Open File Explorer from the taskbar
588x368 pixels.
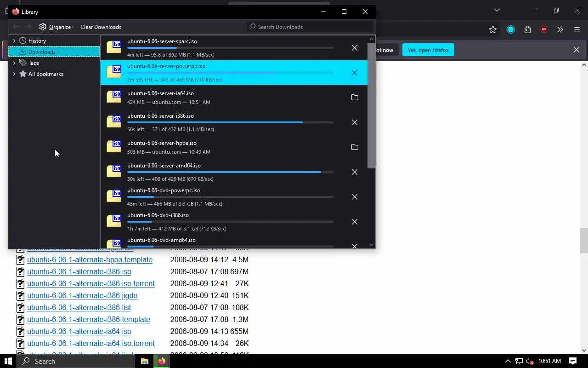pyautogui.click(x=144, y=361)
